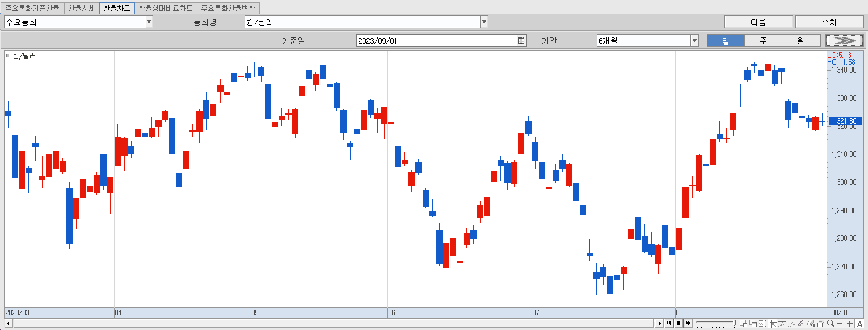Select the 일 (daily) period toggle
Viewport: 868px width, 330px height.
[x=726, y=41]
